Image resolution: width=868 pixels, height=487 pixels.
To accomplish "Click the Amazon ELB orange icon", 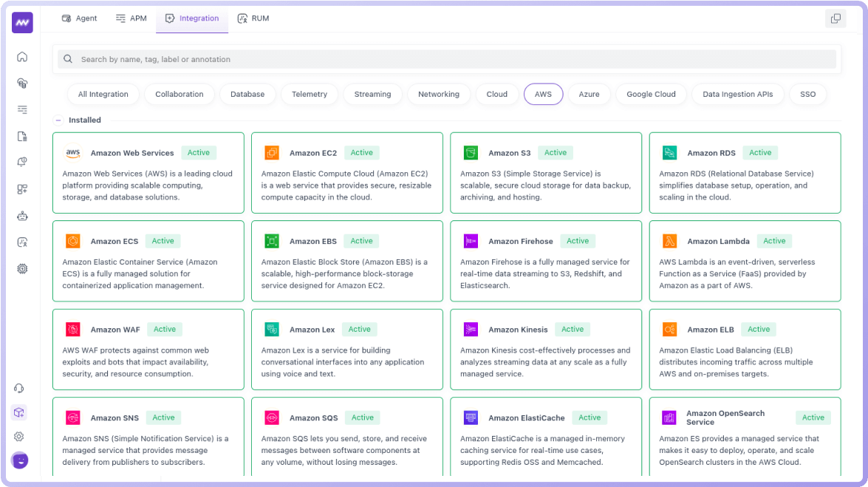I will 669,329.
